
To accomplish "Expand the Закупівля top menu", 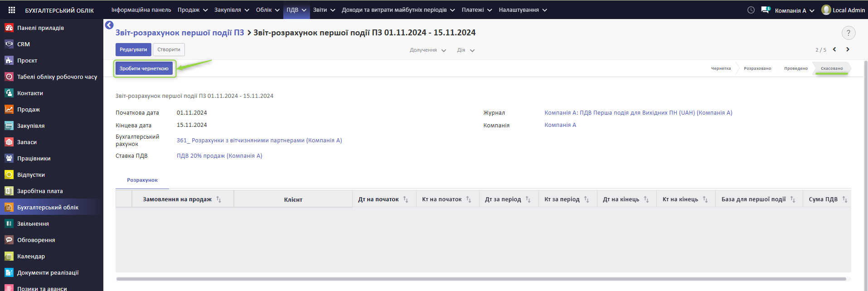I will [x=232, y=10].
